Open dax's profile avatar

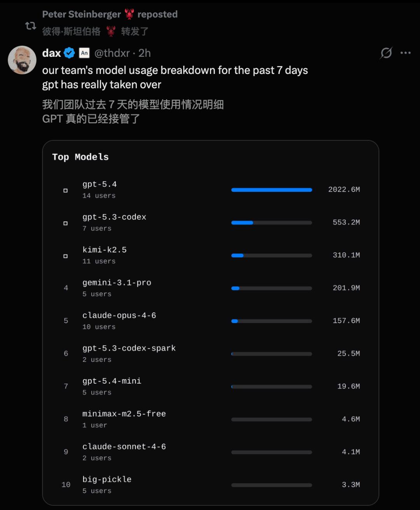22,60
